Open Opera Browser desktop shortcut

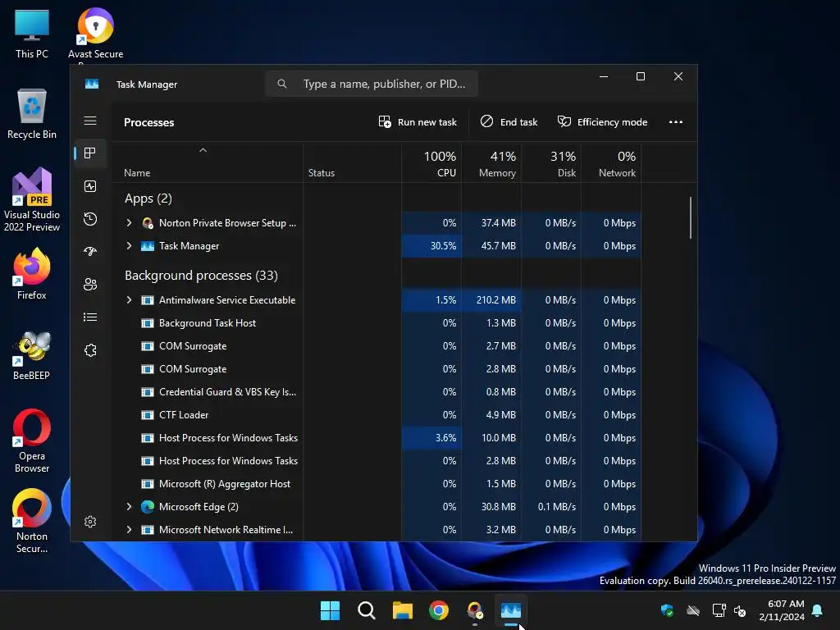32,441
